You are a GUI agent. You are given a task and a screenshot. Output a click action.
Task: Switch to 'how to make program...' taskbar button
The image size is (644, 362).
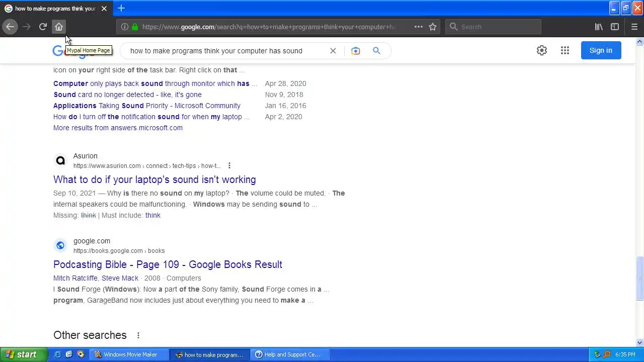click(x=209, y=354)
